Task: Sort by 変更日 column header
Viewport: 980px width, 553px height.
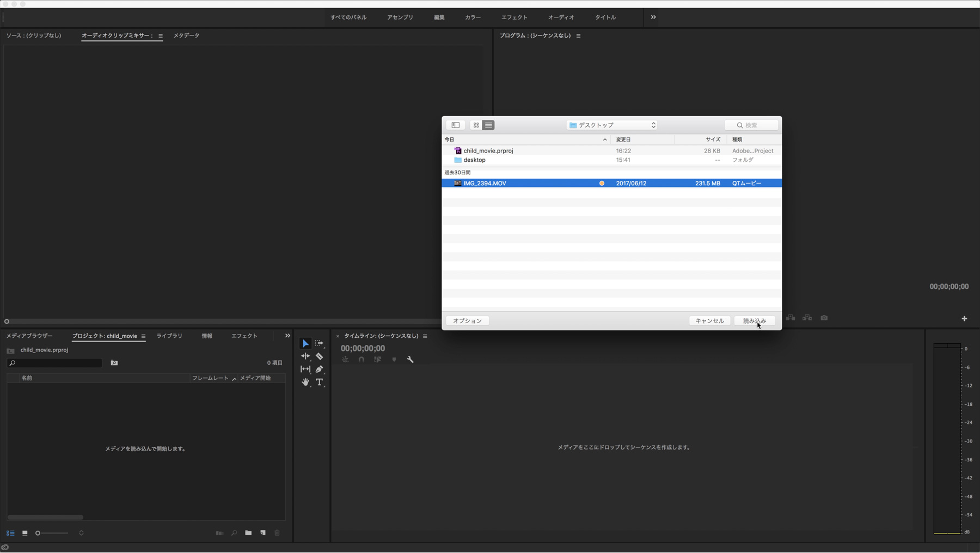Action: [642, 139]
